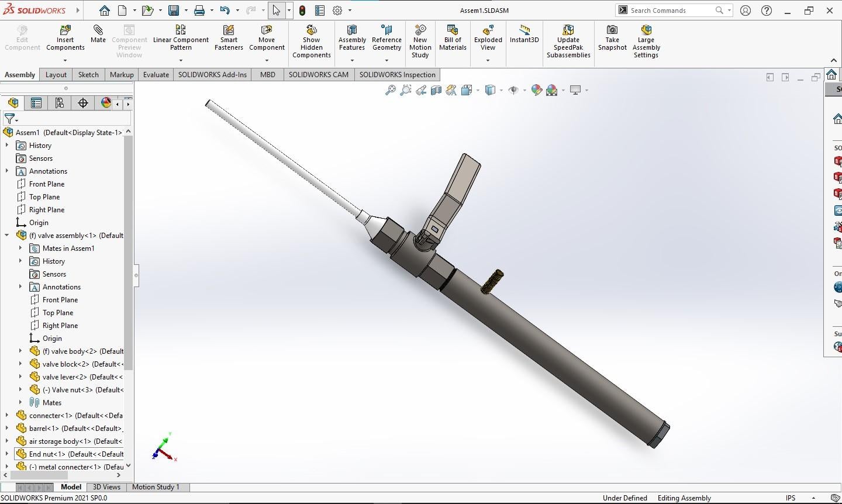
Task: Open DisplayManager color sphere tab
Action: 106,103
